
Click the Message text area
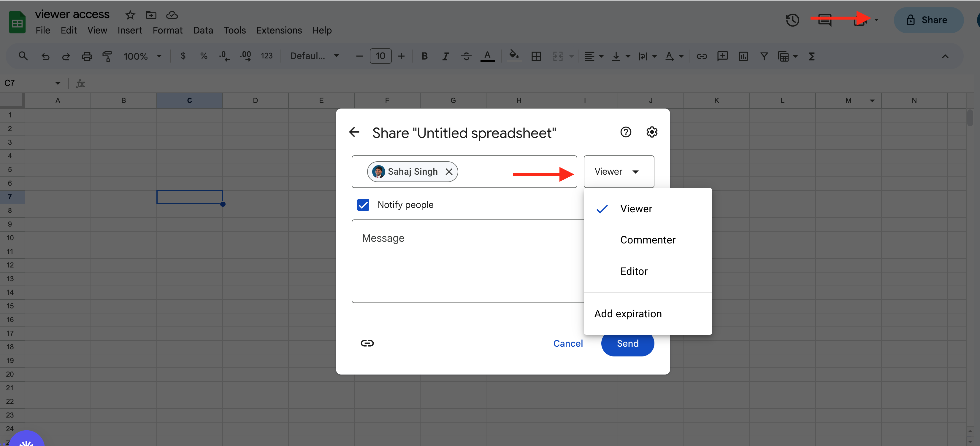point(468,261)
